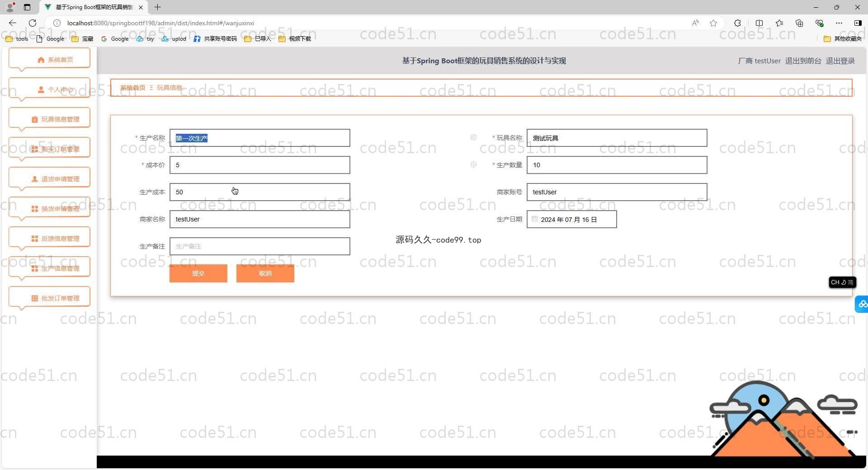Open the 购买订单管理 sidebar menu
The image size is (868, 470).
click(x=49, y=149)
